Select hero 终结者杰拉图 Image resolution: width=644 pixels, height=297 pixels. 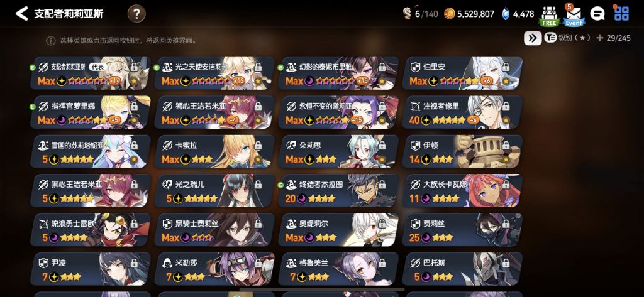point(338,191)
